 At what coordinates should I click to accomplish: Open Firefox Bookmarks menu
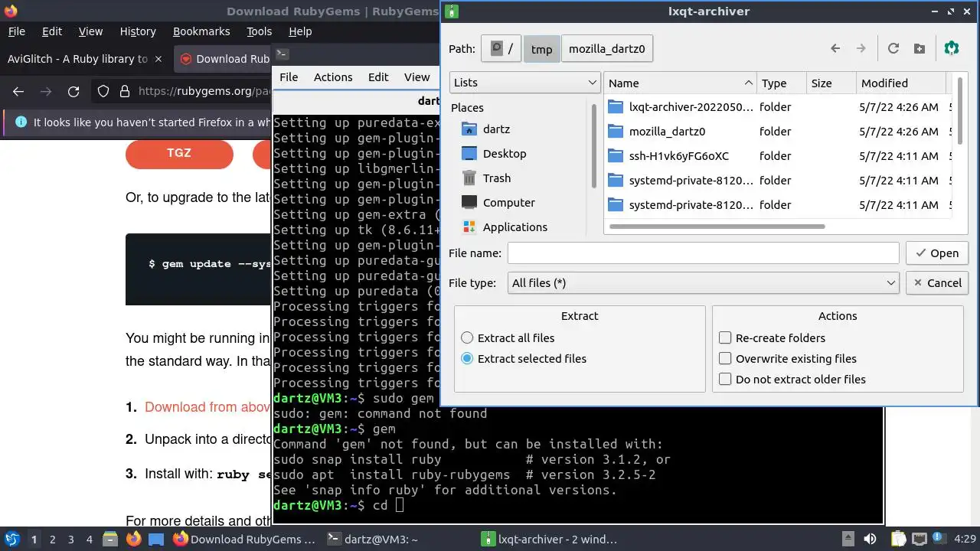click(x=201, y=31)
